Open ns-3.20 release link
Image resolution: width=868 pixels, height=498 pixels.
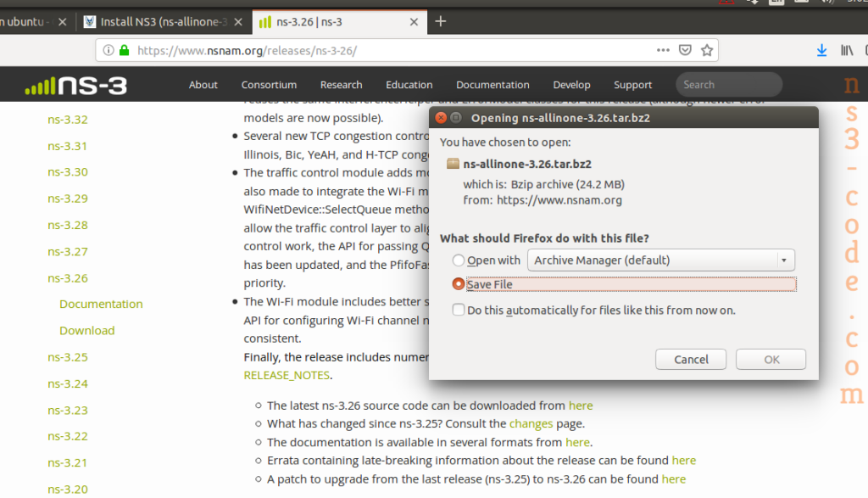(68, 490)
